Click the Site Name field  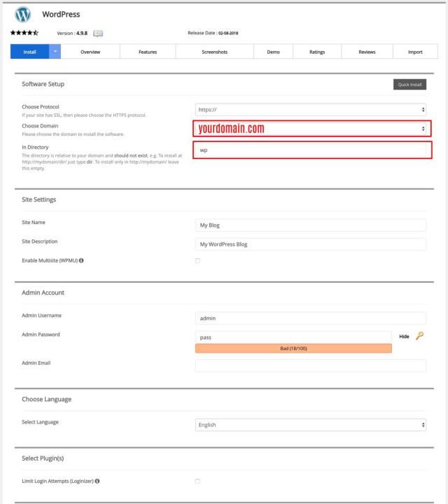pyautogui.click(x=311, y=225)
